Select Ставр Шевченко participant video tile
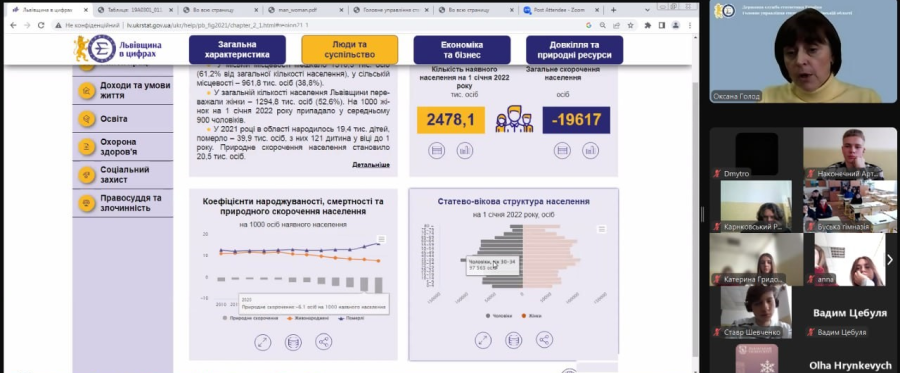The image size is (900, 373). tap(756, 312)
